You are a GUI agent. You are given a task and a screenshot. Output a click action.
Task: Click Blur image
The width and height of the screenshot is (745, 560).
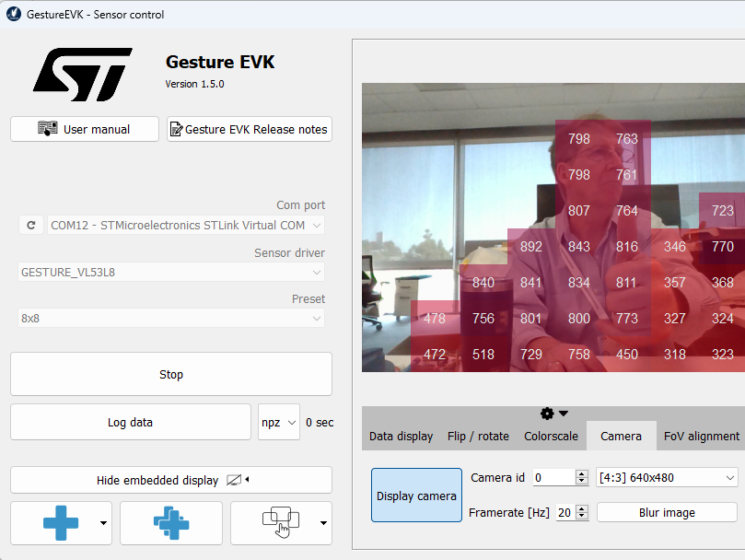point(666,512)
